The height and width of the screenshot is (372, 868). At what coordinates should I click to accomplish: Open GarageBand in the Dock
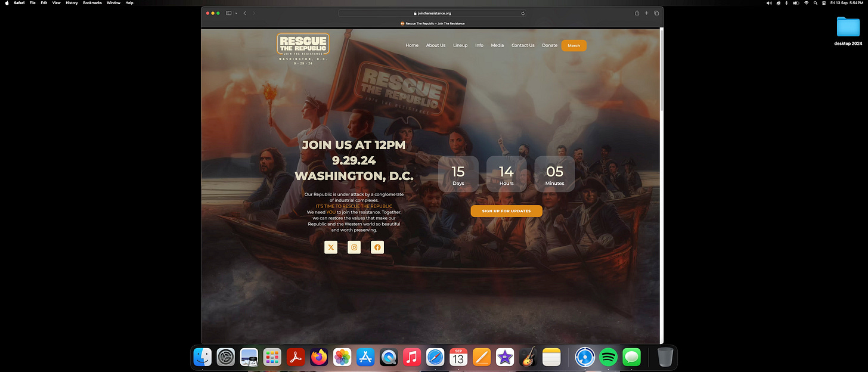(528, 357)
